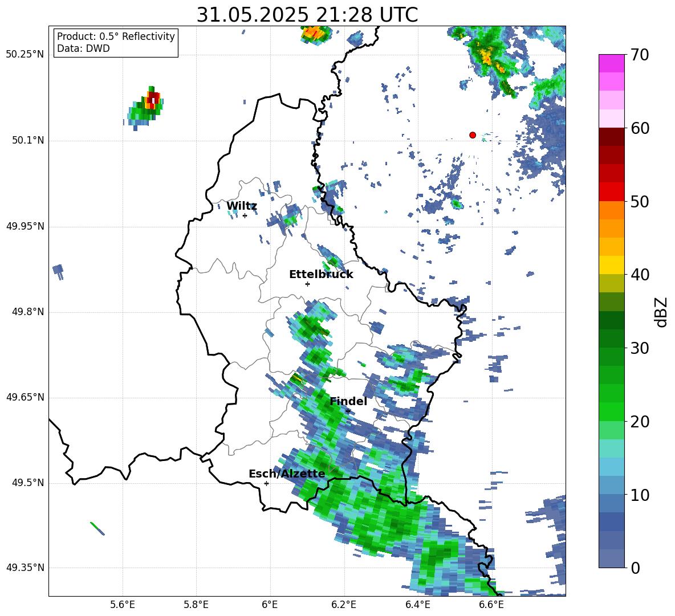Click the Esch/Alzette location cross marker

(x=266, y=483)
